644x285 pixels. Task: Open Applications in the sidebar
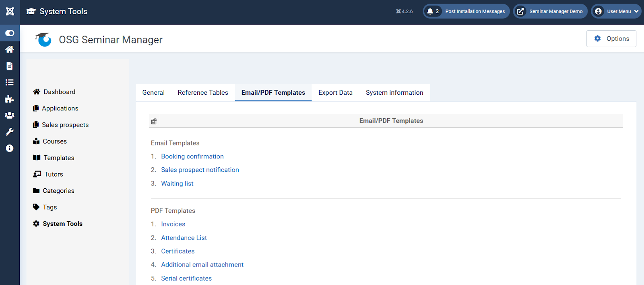56,108
